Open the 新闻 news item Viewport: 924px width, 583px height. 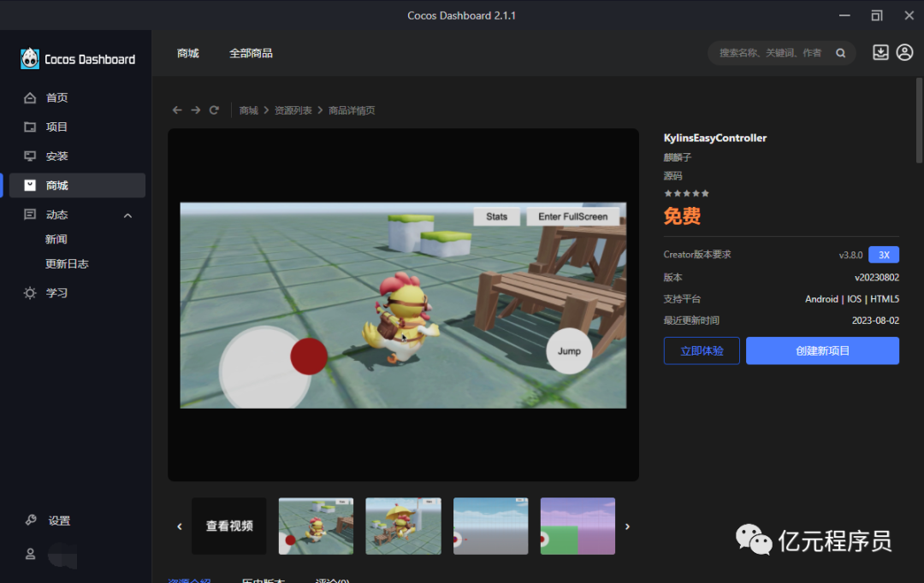point(56,239)
